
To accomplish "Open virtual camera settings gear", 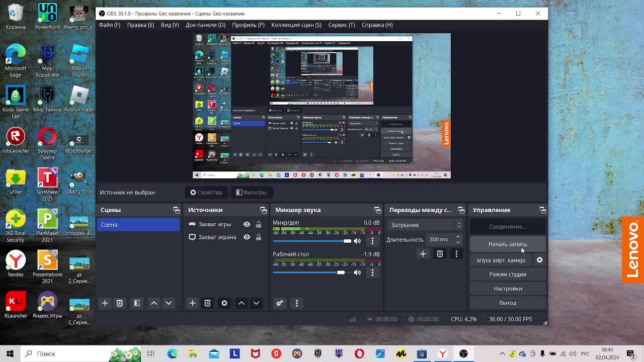I will tap(539, 260).
